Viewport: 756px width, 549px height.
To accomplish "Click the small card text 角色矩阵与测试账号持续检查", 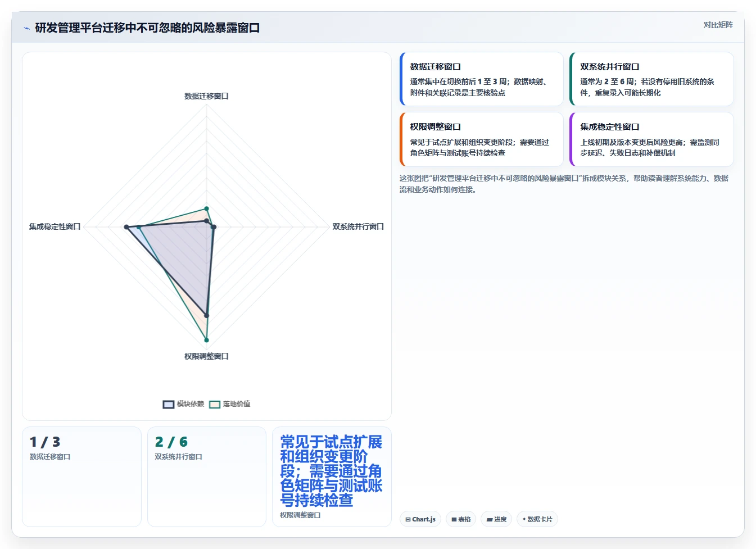I will coord(458,153).
